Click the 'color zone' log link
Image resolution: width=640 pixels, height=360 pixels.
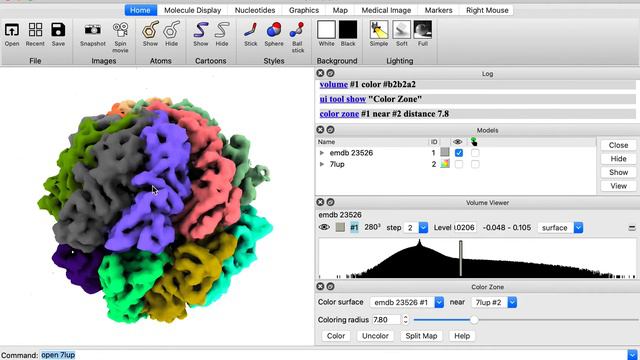(339, 114)
